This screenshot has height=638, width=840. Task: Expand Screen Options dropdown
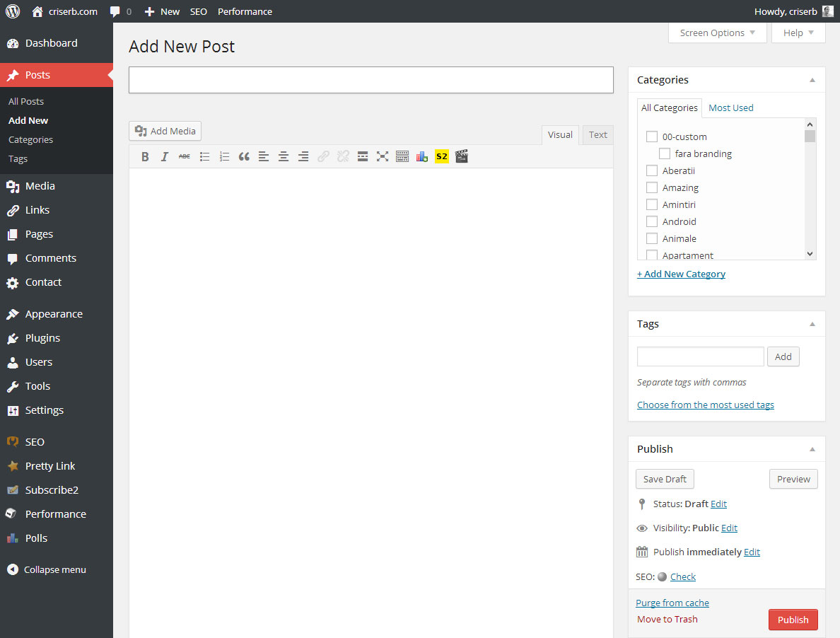(x=717, y=33)
